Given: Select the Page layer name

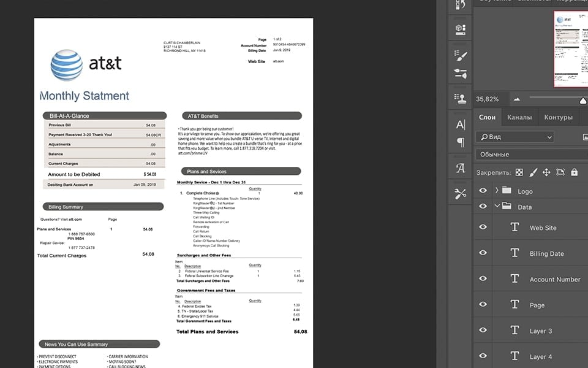Looking at the screenshot, I should point(537,305).
